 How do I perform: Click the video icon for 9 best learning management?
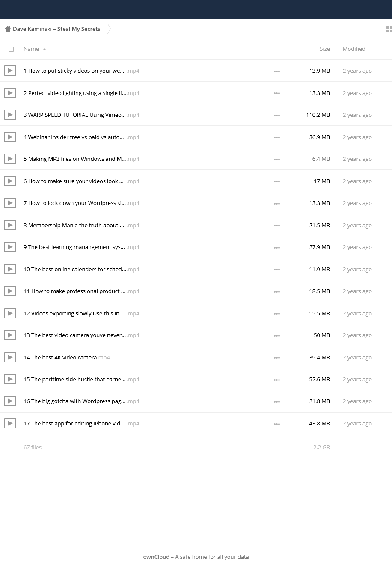(x=10, y=247)
